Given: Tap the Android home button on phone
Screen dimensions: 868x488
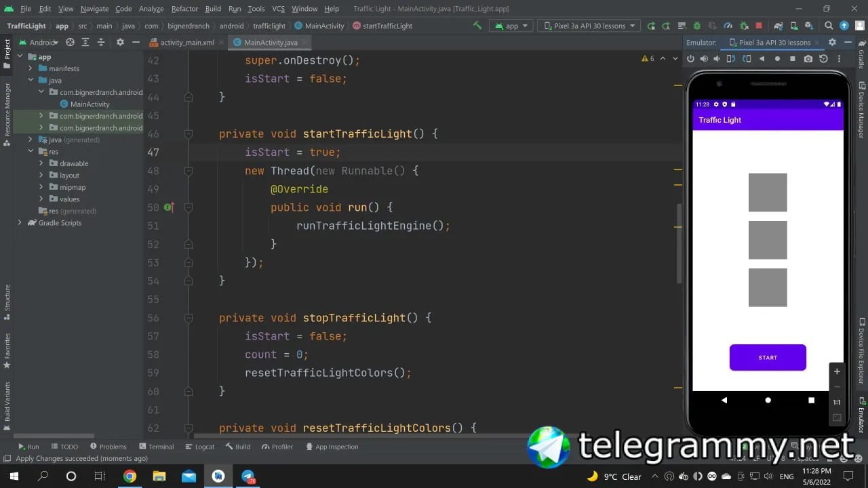Looking at the screenshot, I should pos(768,401).
